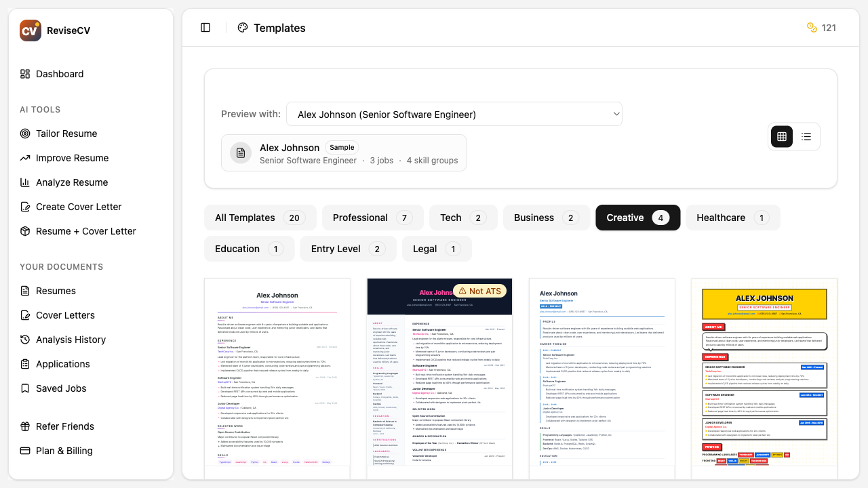Viewport: 868px width, 488px height.
Task: Click the Improve Resume trending arrow icon
Action: 24,158
